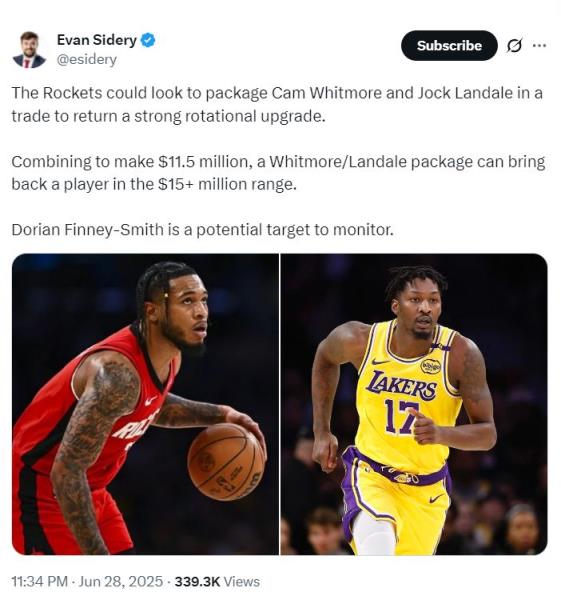Click the 11:34 PM Jun 28, 2025 timestamp

(x=87, y=581)
